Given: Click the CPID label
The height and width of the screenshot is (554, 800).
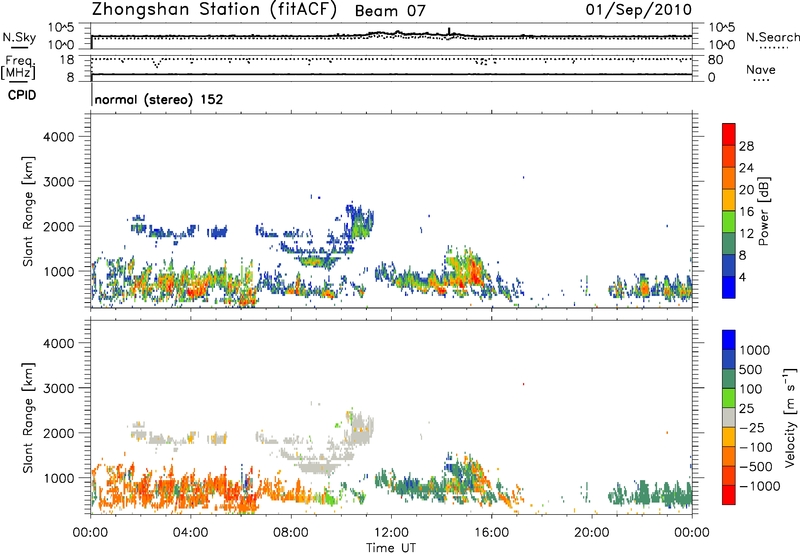Looking at the screenshot, I should (x=22, y=95).
